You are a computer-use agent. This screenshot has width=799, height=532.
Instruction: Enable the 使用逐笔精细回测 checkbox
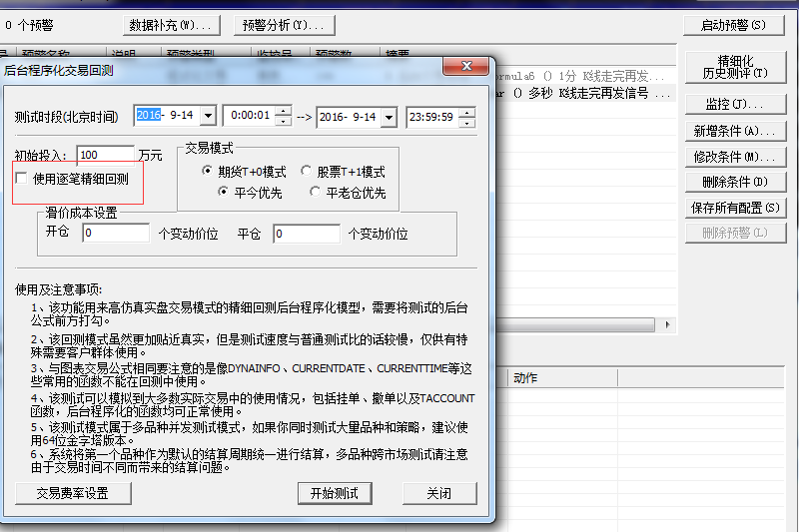pos(23,179)
